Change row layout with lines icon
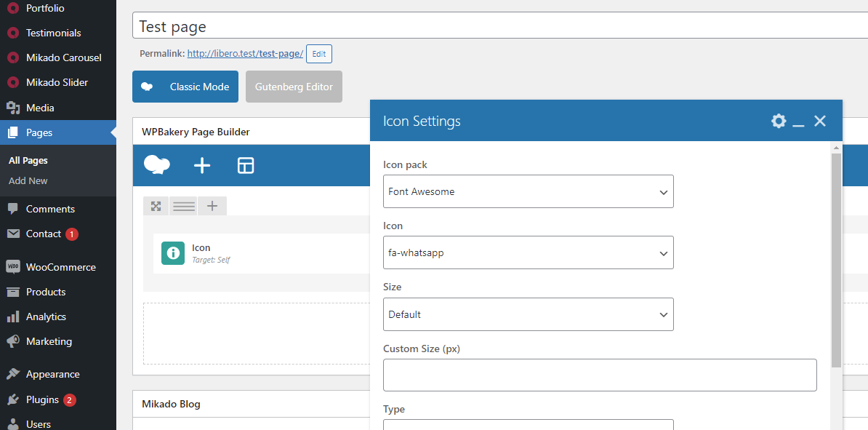The image size is (868, 430). click(x=184, y=206)
